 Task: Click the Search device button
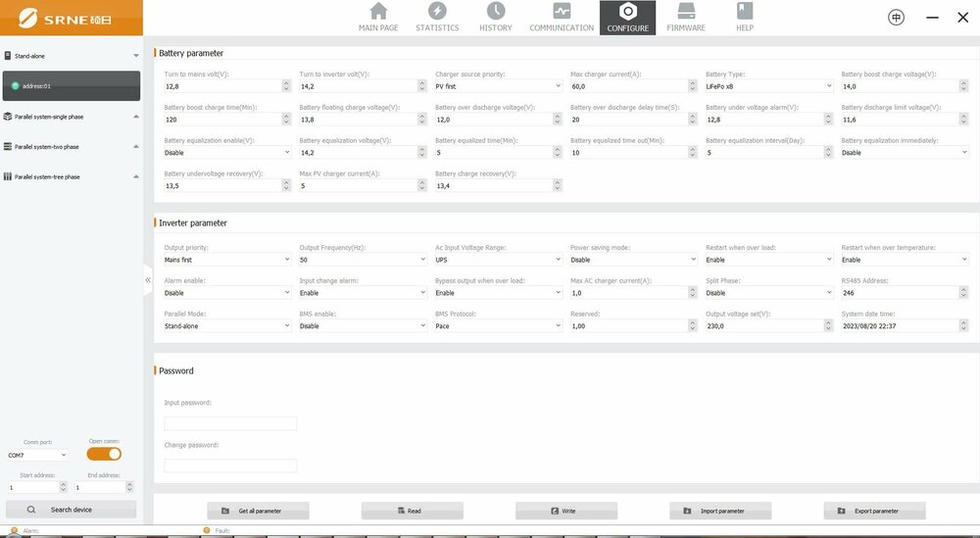click(71, 510)
